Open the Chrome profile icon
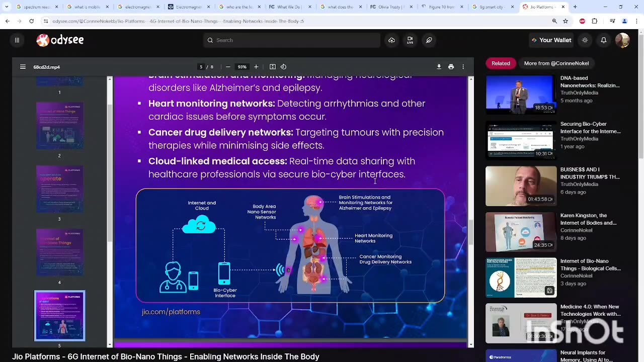Image resolution: width=644 pixels, height=362 pixels. click(x=624, y=21)
